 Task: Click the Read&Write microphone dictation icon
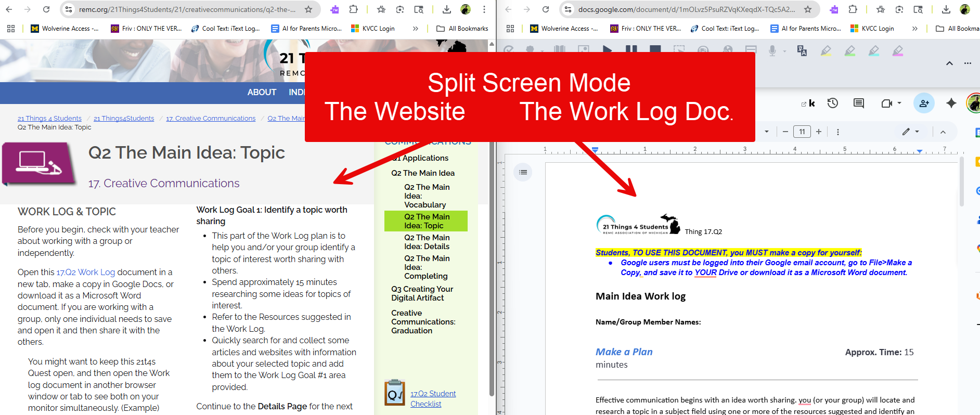coord(772,50)
